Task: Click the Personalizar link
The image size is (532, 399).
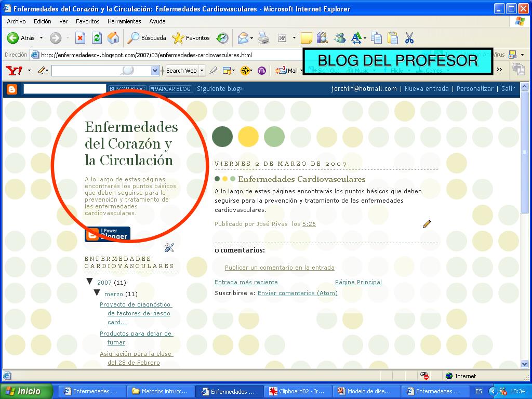Action: [x=475, y=88]
